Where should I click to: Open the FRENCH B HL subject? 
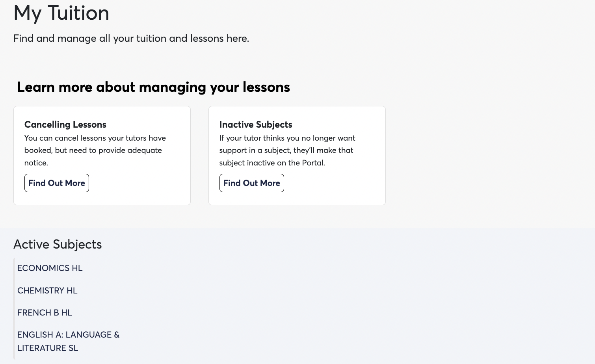[45, 313]
